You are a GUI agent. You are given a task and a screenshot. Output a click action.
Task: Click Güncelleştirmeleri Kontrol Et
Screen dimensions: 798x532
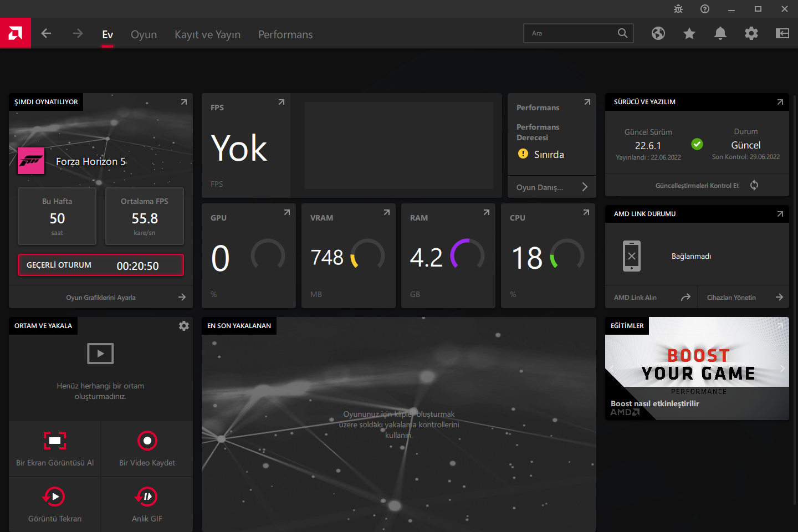697,186
